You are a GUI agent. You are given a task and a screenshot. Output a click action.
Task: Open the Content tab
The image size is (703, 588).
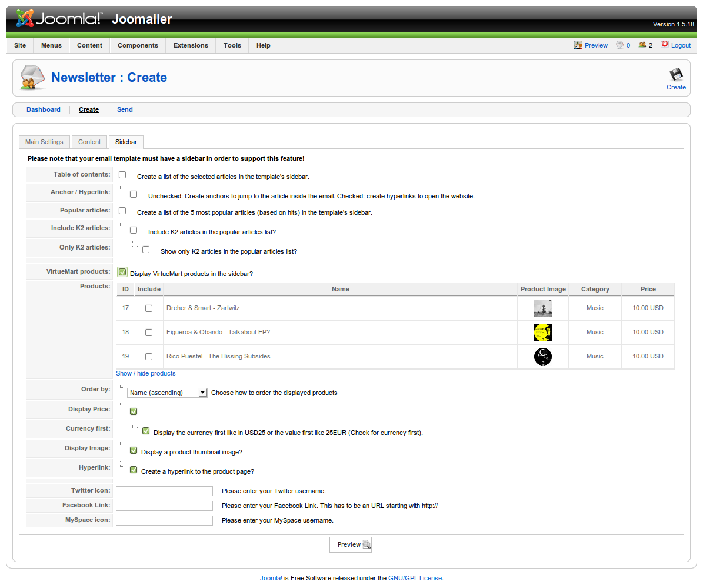tap(89, 142)
